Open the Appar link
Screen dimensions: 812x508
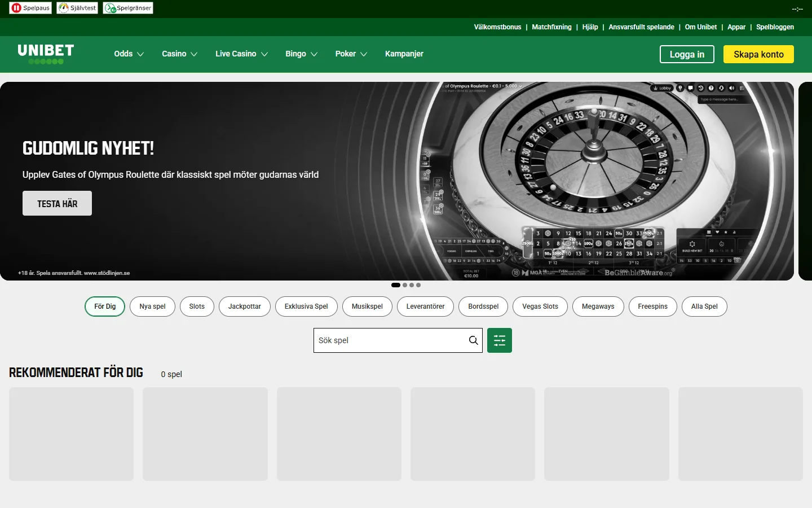click(x=736, y=27)
